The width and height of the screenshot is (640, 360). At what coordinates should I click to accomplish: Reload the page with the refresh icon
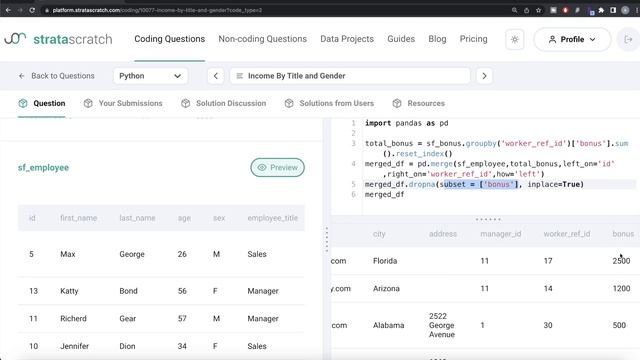click(32, 10)
